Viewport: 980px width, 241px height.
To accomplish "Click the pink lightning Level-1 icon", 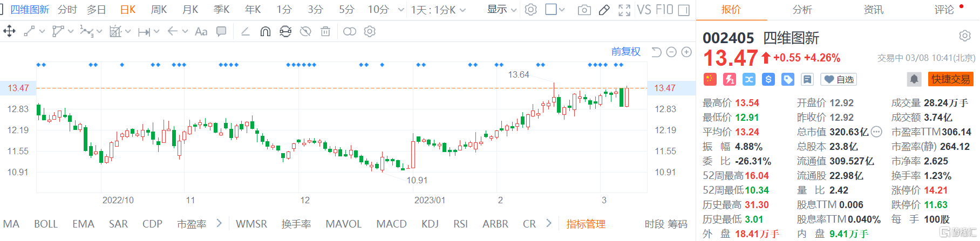I will (x=730, y=80).
